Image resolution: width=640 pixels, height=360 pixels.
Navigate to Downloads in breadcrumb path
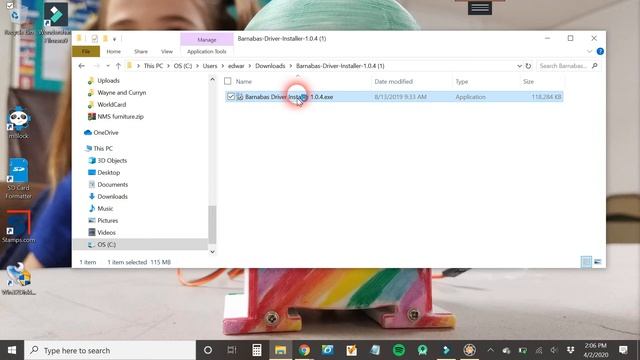pyautogui.click(x=270, y=66)
